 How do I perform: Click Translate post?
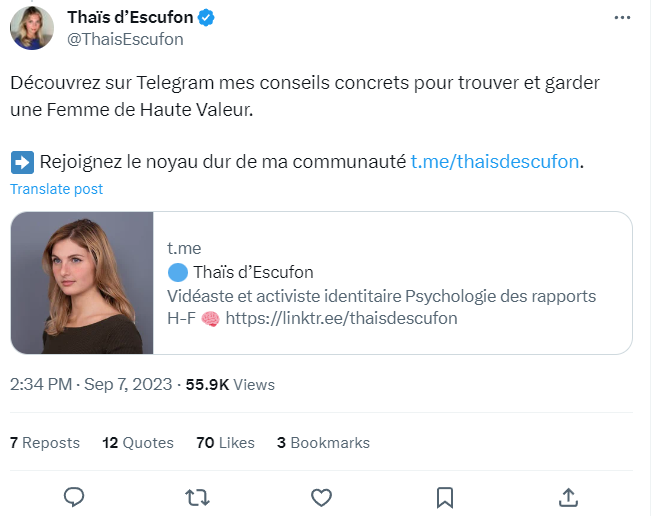pos(57,189)
